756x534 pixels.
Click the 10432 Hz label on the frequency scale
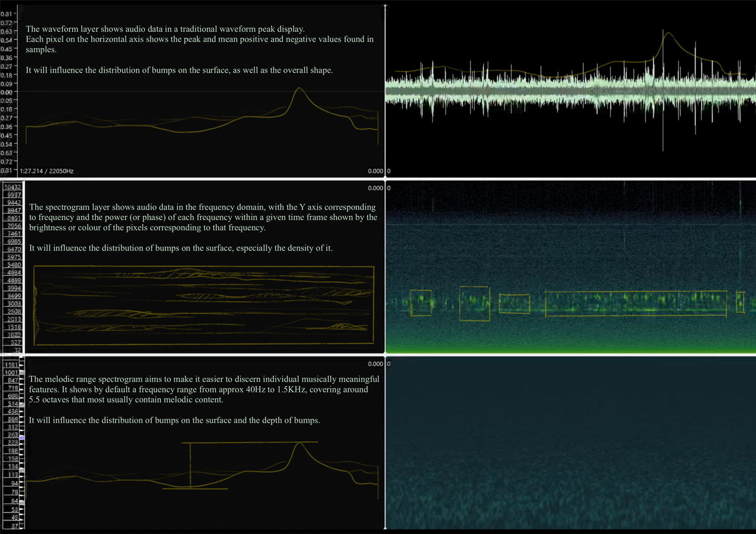pos(13,187)
